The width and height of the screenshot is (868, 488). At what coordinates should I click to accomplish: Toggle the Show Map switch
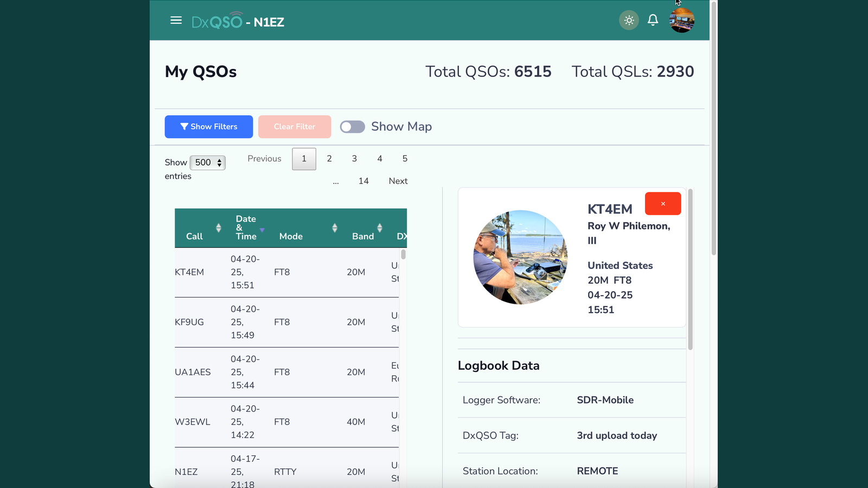(353, 127)
